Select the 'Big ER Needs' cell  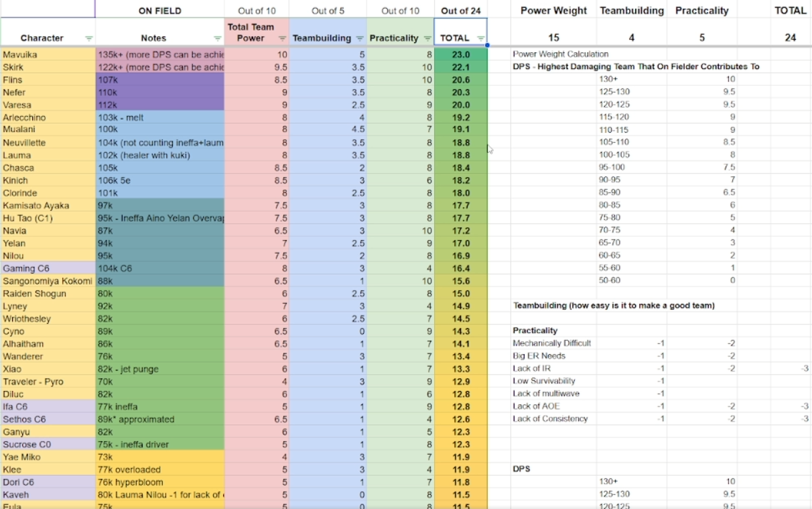553,356
